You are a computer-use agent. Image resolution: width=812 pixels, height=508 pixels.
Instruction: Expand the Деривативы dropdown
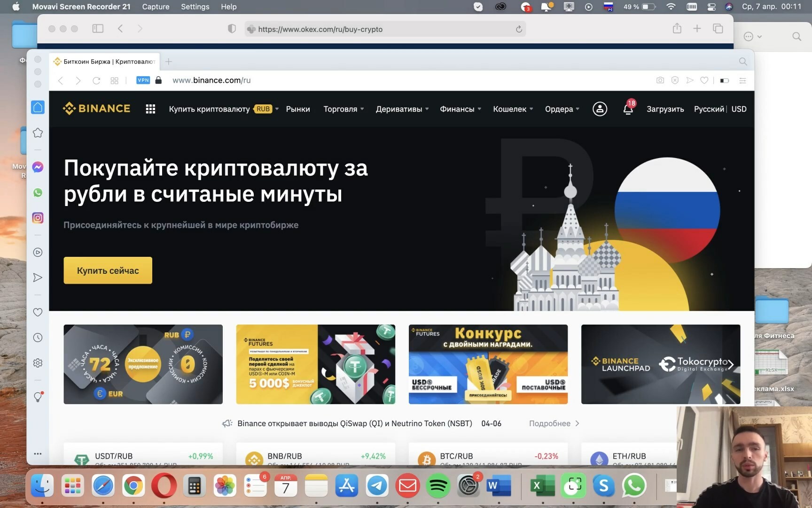pos(402,109)
